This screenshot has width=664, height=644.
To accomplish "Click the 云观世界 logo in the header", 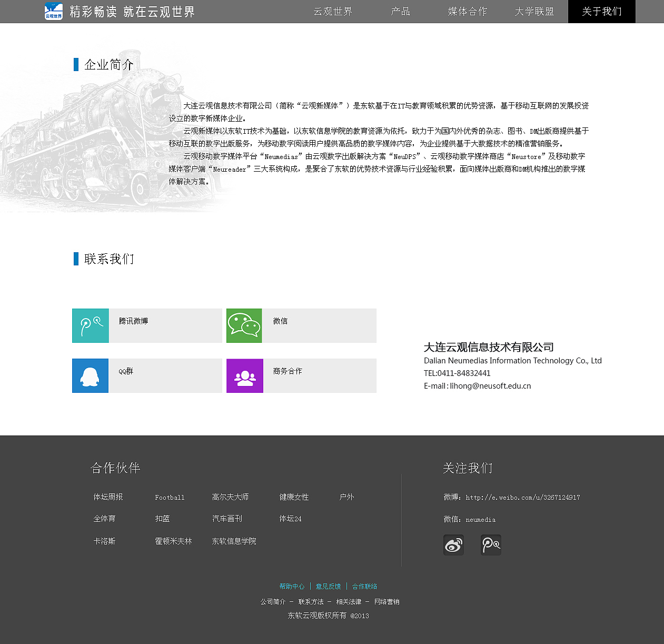I will point(53,11).
